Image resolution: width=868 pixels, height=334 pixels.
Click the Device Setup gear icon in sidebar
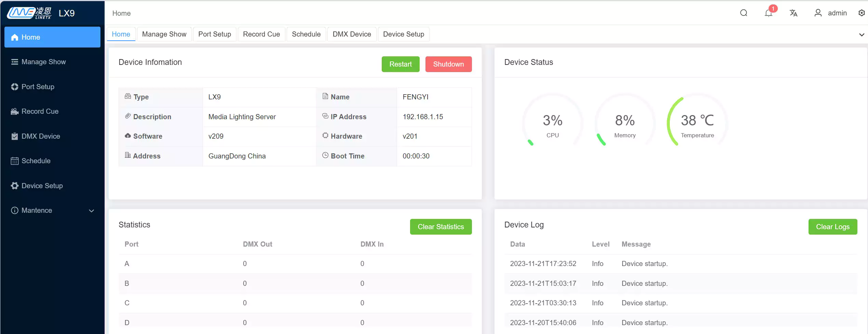point(14,185)
